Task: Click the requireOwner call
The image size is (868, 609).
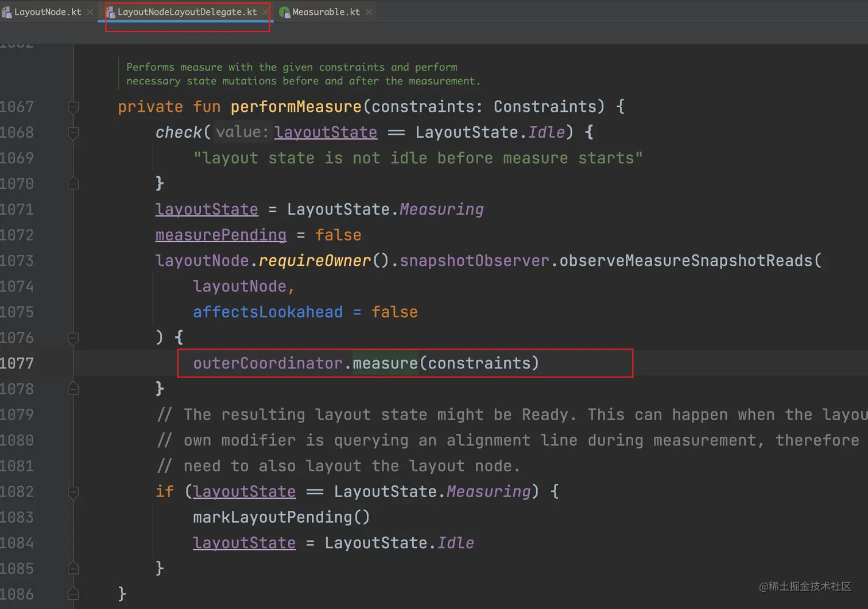Action: pyautogui.click(x=315, y=261)
